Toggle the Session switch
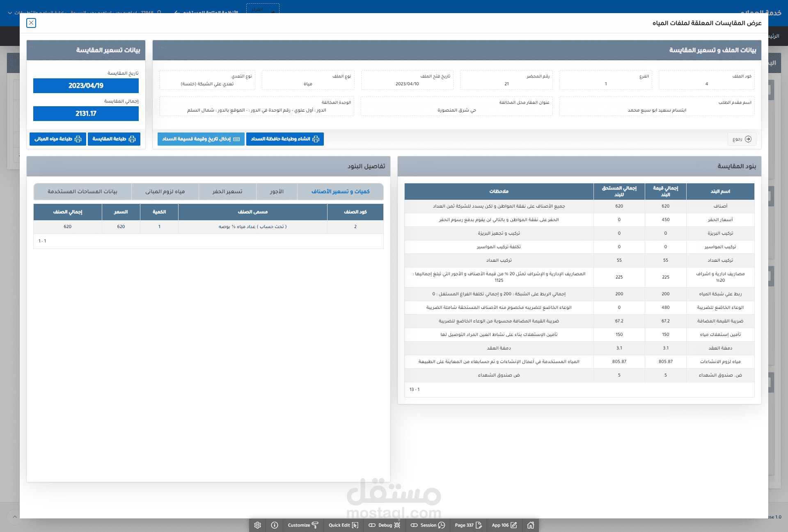Screen dimensions: 788x532 coord(428,525)
